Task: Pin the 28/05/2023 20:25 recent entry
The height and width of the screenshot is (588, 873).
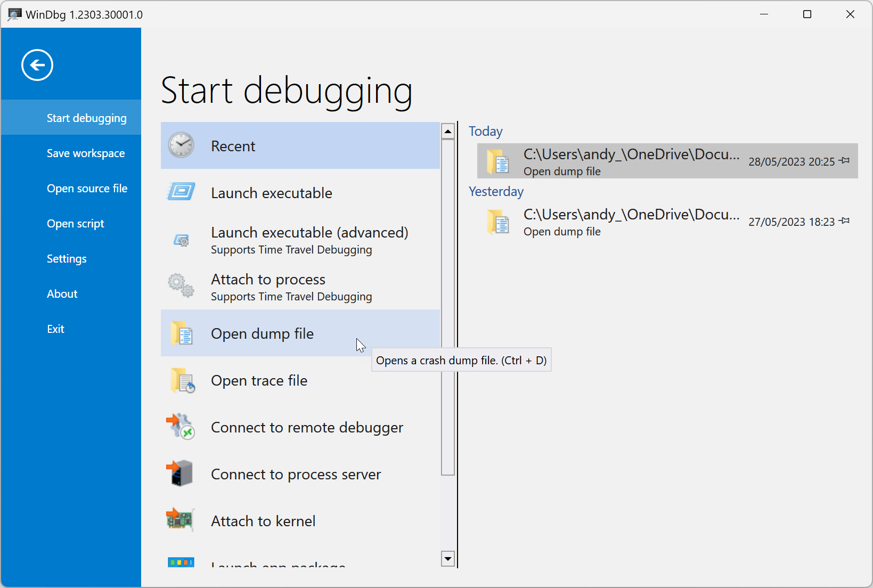Action: coord(844,160)
